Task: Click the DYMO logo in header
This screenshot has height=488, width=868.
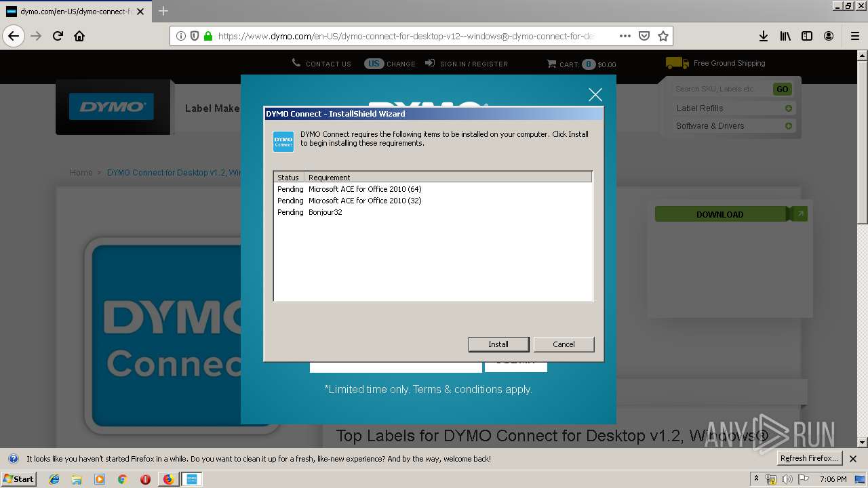Action: click(112, 107)
